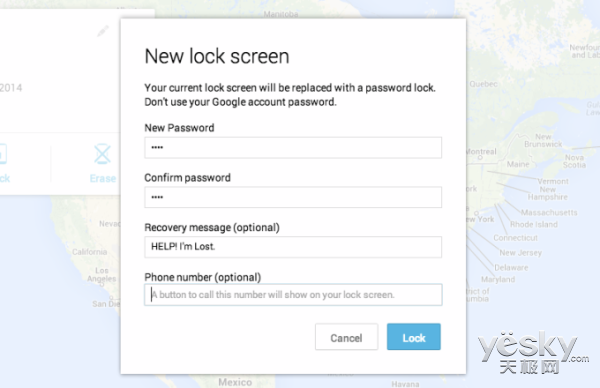
Task: Click the Mexico label on map
Action: (x=235, y=382)
